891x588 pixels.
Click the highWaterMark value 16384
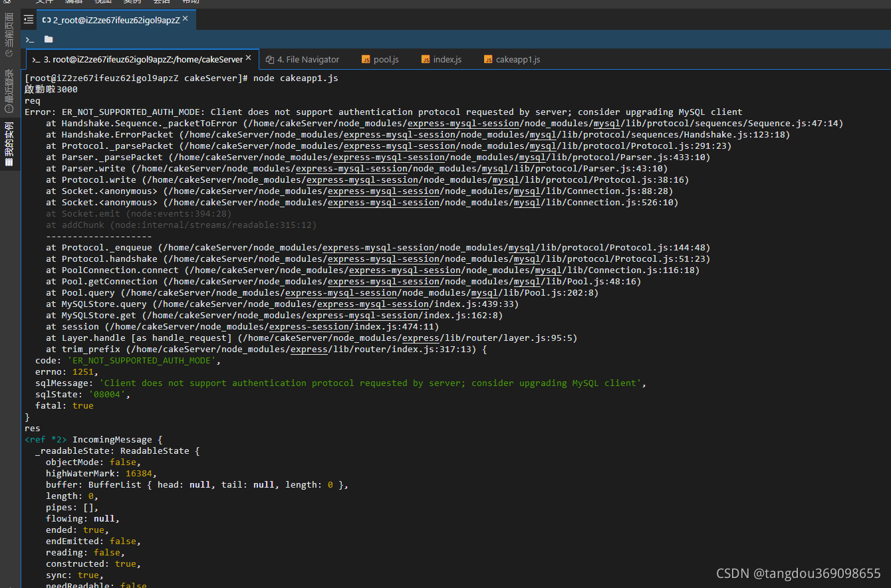click(x=139, y=474)
